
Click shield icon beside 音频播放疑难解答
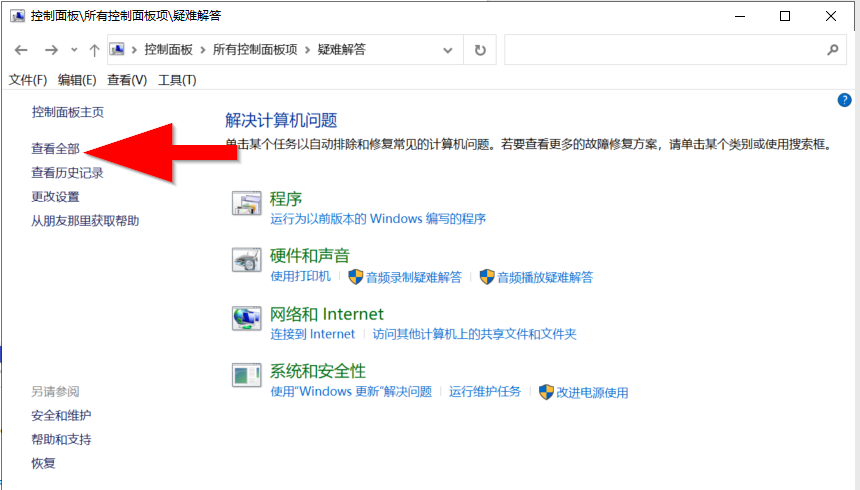point(486,277)
